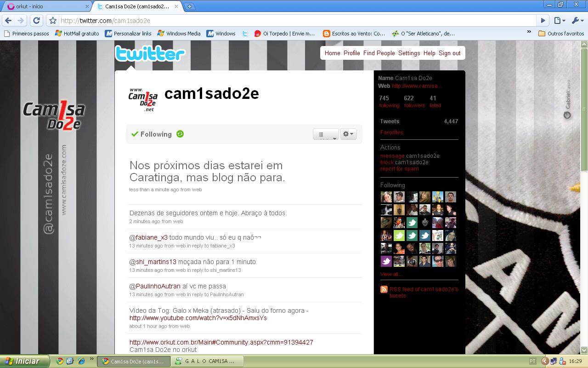The height and width of the screenshot is (368, 588).
Task: Open Find People in Twitter navigation
Action: (379, 53)
